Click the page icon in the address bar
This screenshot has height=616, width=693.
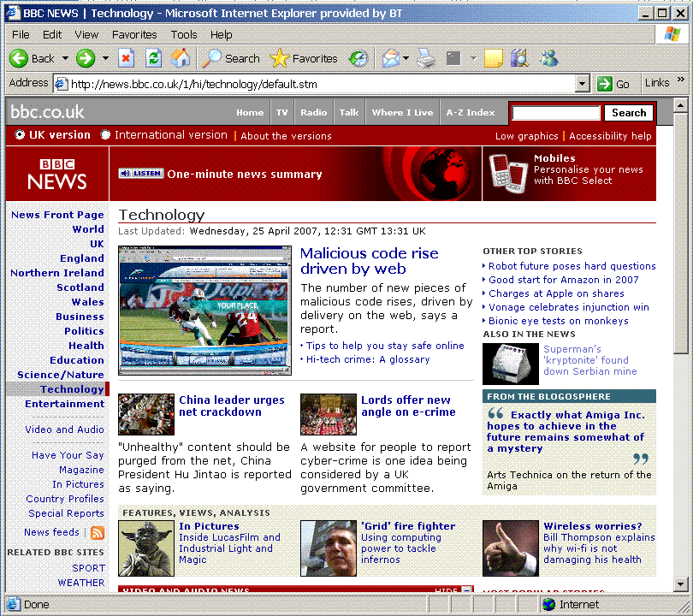[62, 84]
